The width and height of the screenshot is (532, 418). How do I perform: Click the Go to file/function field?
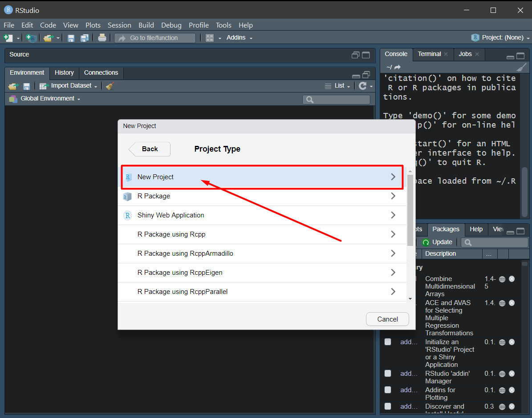(x=155, y=38)
